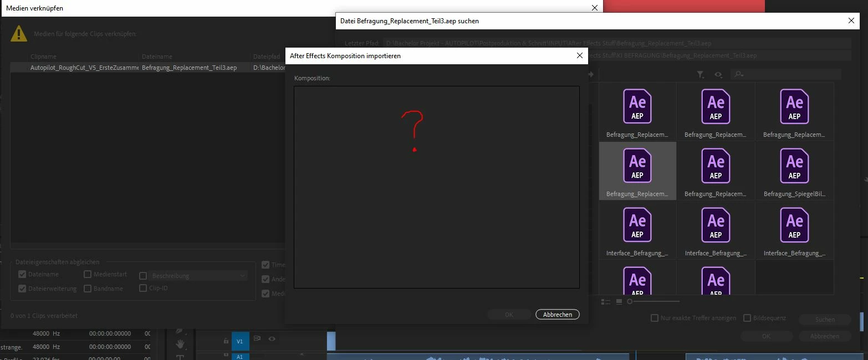
Task: Click the eye visibility icon in file browser
Action: point(718,74)
